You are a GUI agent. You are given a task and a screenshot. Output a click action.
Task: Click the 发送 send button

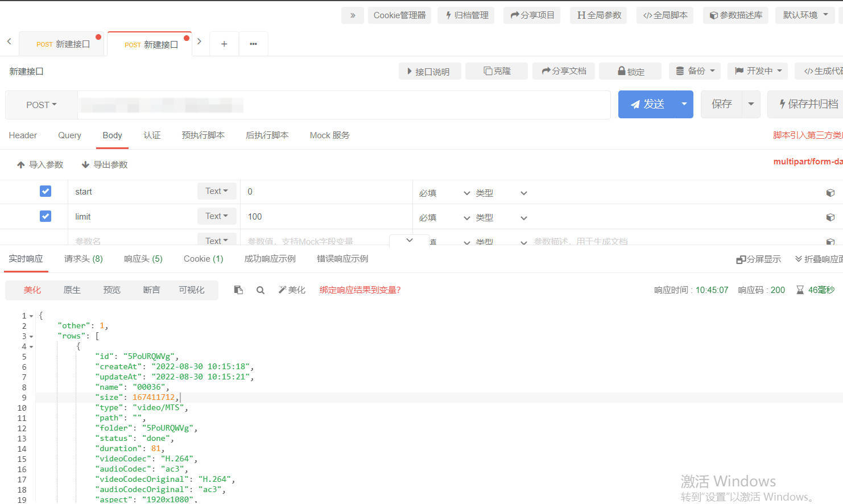click(647, 104)
